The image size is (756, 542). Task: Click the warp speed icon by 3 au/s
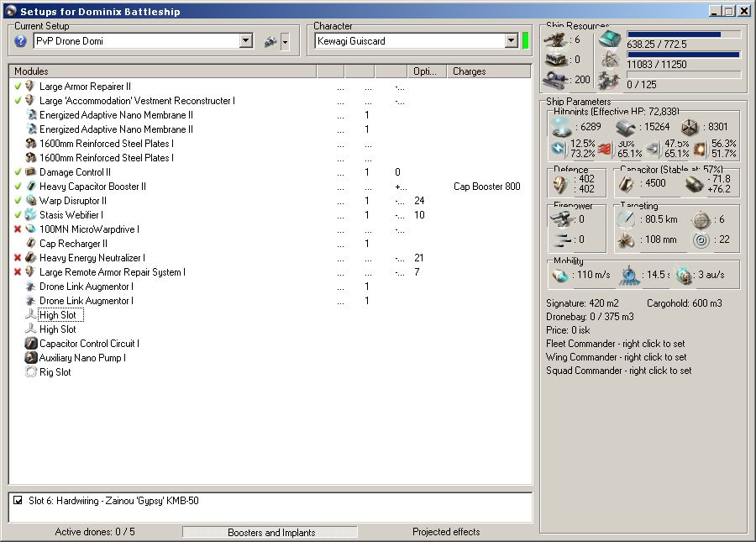click(x=683, y=276)
